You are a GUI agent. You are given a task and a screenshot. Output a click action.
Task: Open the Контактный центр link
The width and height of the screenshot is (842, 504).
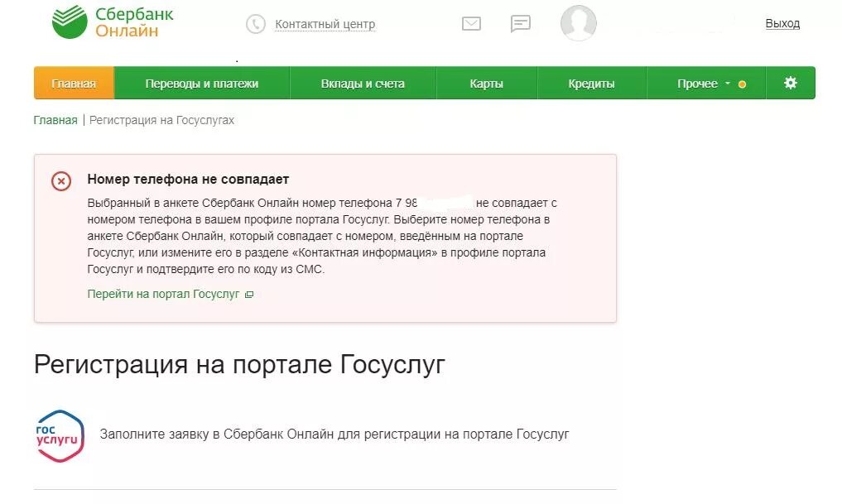tap(325, 24)
